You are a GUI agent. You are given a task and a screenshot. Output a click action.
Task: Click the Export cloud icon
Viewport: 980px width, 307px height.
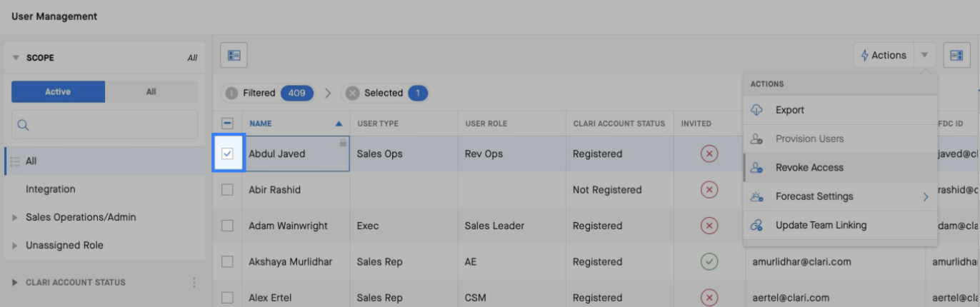coord(757,110)
